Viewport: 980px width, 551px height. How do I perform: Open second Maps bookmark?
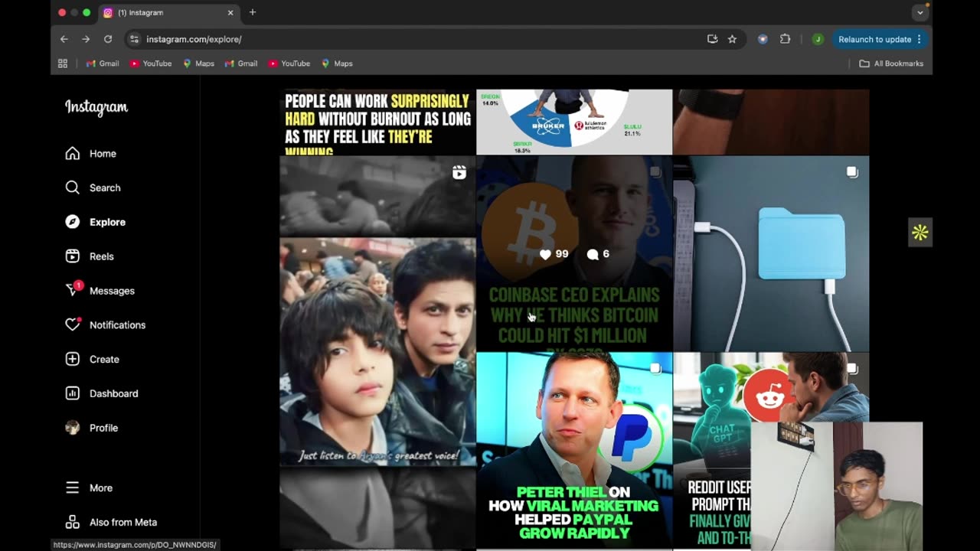click(337, 64)
